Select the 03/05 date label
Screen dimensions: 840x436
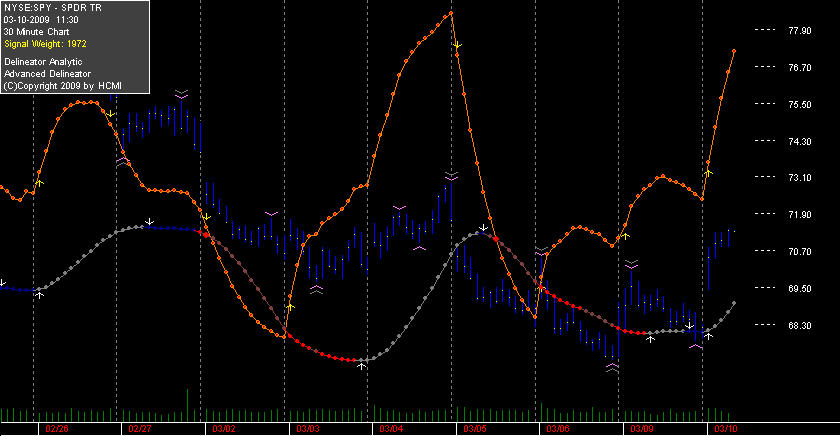click(475, 429)
